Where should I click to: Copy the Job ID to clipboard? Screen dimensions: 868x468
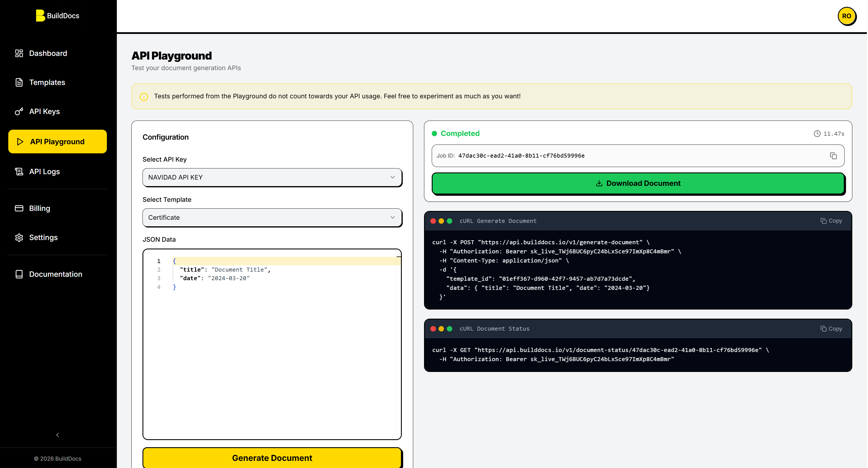point(833,156)
